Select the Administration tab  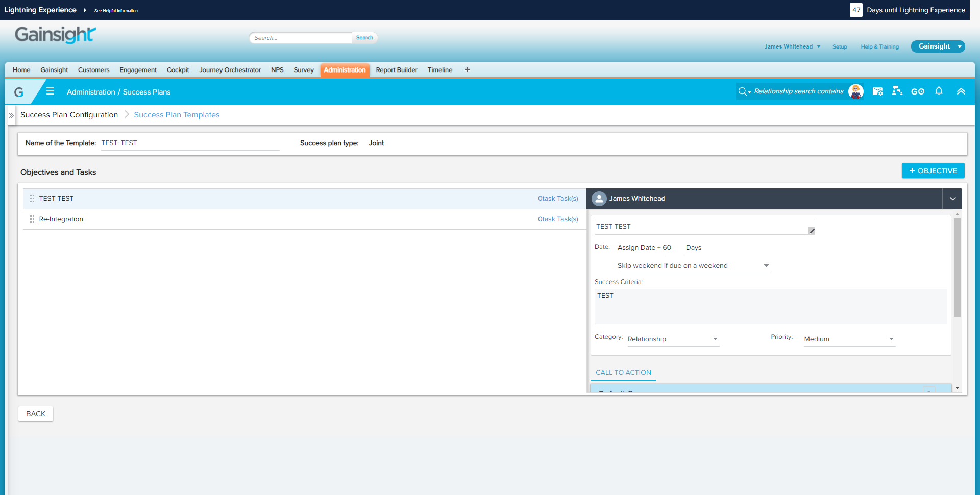click(x=345, y=70)
